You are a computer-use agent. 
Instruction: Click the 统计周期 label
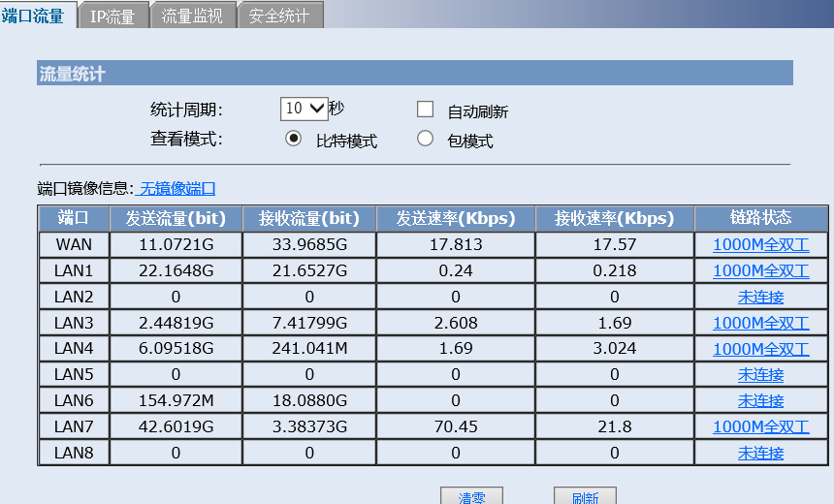tap(186, 110)
